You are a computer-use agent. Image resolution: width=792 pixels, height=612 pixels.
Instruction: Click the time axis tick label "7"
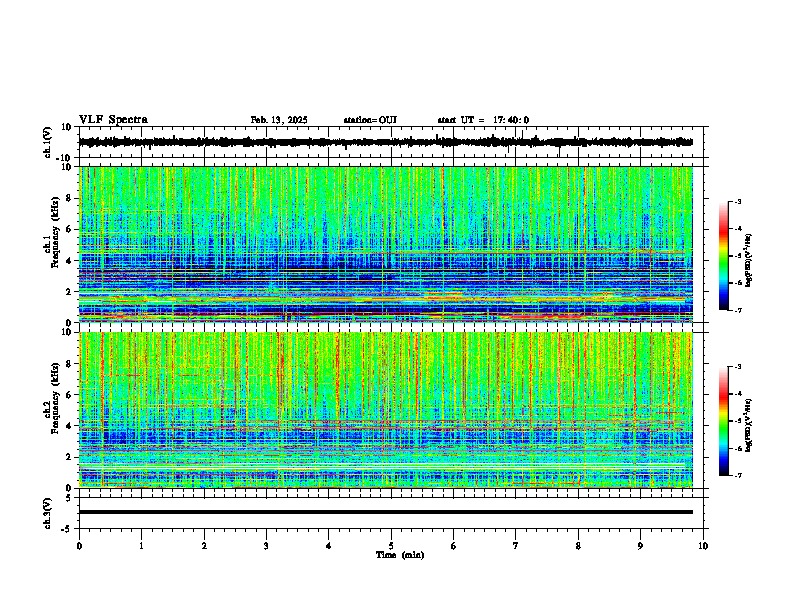[516, 545]
